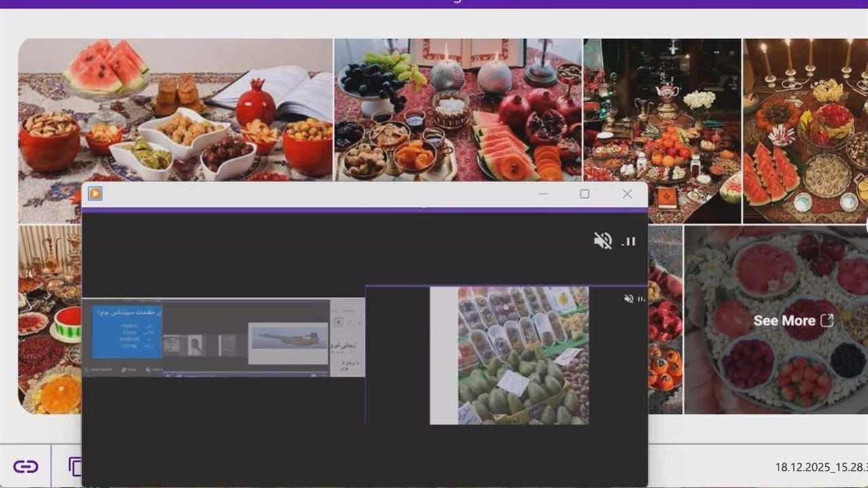The height and width of the screenshot is (488, 868).
Task: Click the large pause icon in the player
Action: 629,241
